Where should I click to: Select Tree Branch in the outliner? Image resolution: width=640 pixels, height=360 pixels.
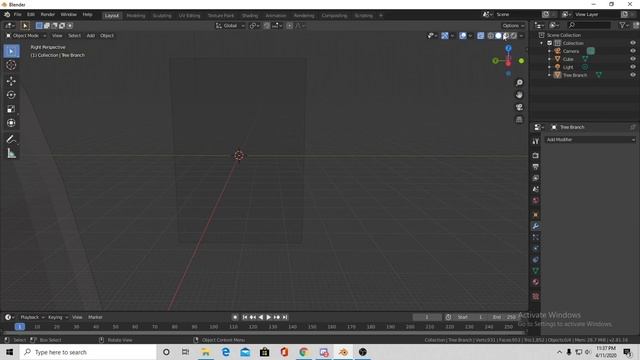pos(575,75)
